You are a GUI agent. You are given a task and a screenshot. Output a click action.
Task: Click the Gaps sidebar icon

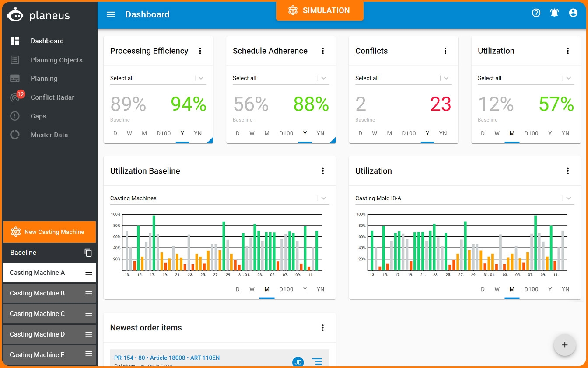pyautogui.click(x=15, y=116)
